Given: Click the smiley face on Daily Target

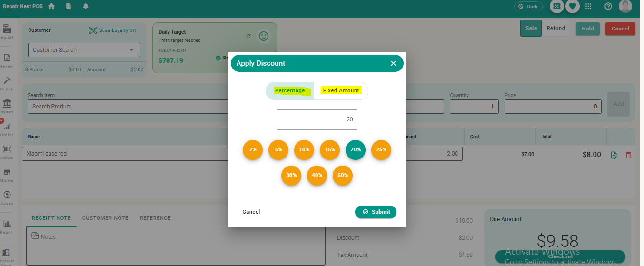Looking at the screenshot, I should tap(263, 36).
